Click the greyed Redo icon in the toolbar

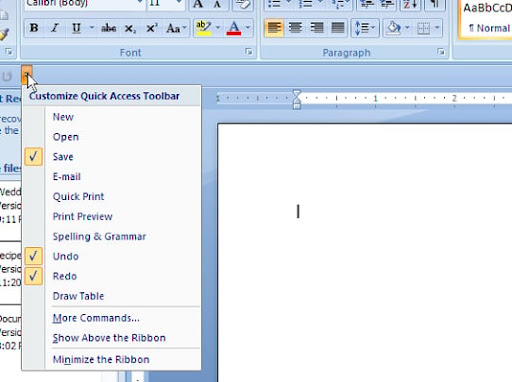pos(7,76)
